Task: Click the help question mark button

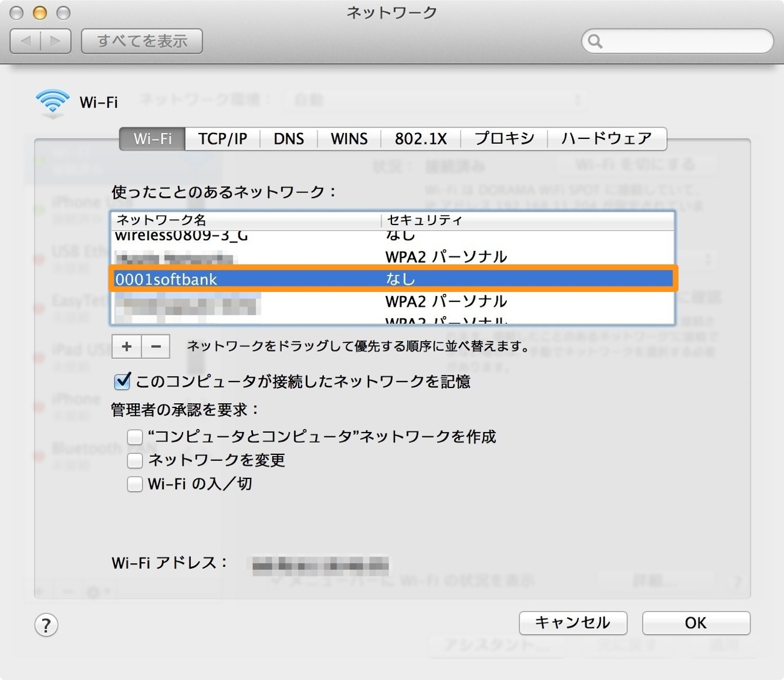Action: coord(46,625)
